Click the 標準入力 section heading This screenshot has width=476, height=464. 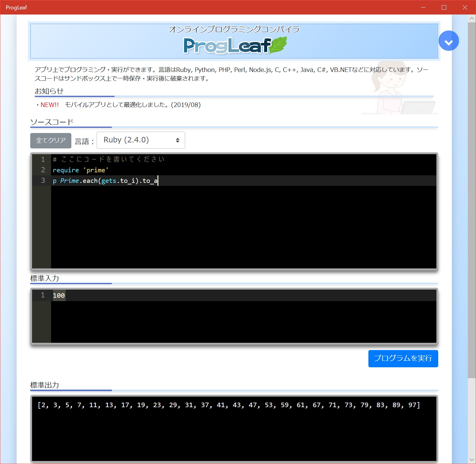click(44, 278)
